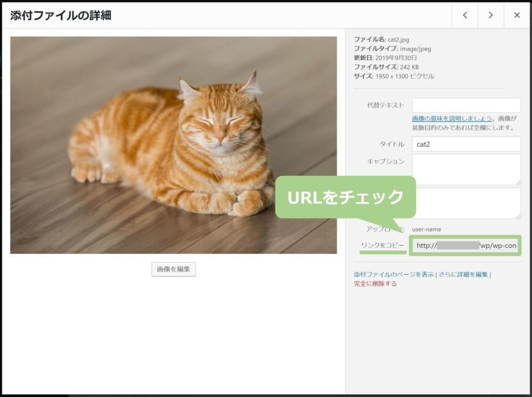Click the さらに詳細を編集 link
This screenshot has width=532, height=397.
463,275
